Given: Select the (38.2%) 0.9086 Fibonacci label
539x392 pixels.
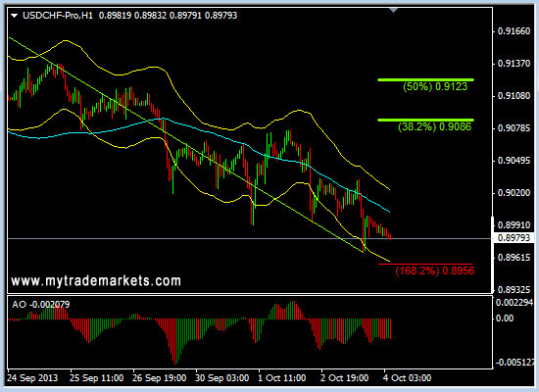Looking at the screenshot, I should point(434,126).
